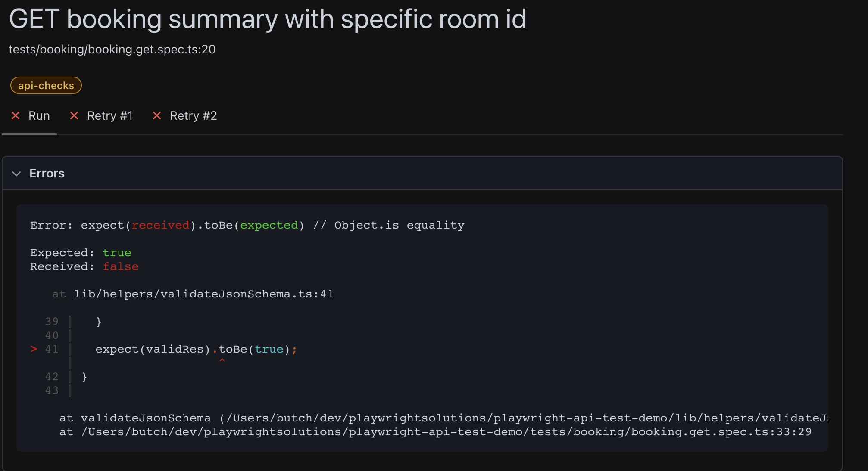Click the red X icon next to Run
868x471 pixels.
pyautogui.click(x=16, y=115)
